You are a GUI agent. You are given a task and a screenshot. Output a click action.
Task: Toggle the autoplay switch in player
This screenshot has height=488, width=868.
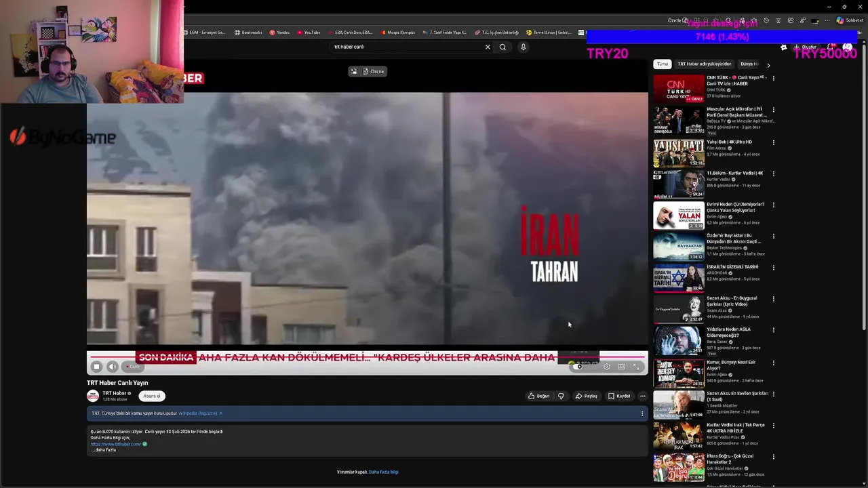point(576,366)
